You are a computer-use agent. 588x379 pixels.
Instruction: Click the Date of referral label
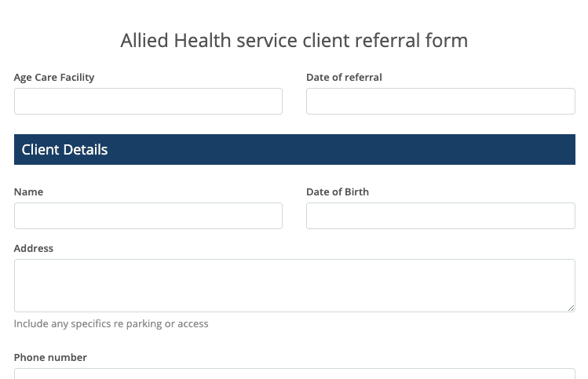click(x=344, y=77)
